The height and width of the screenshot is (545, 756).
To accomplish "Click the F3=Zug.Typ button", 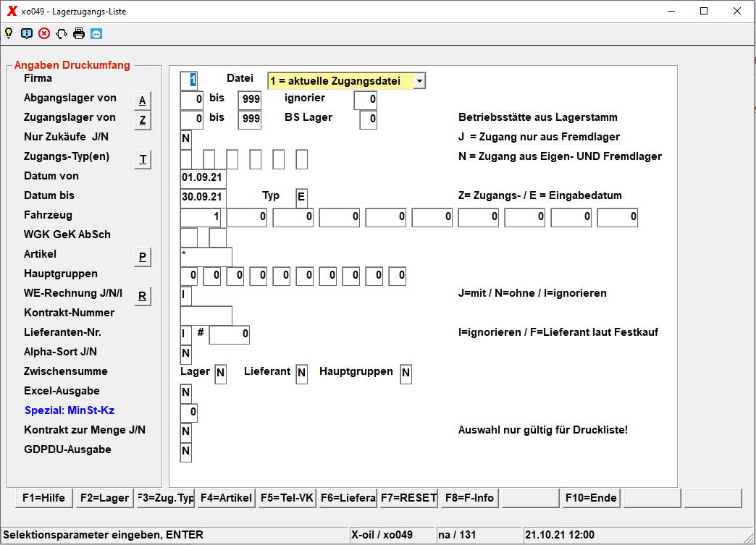I will 165,498.
